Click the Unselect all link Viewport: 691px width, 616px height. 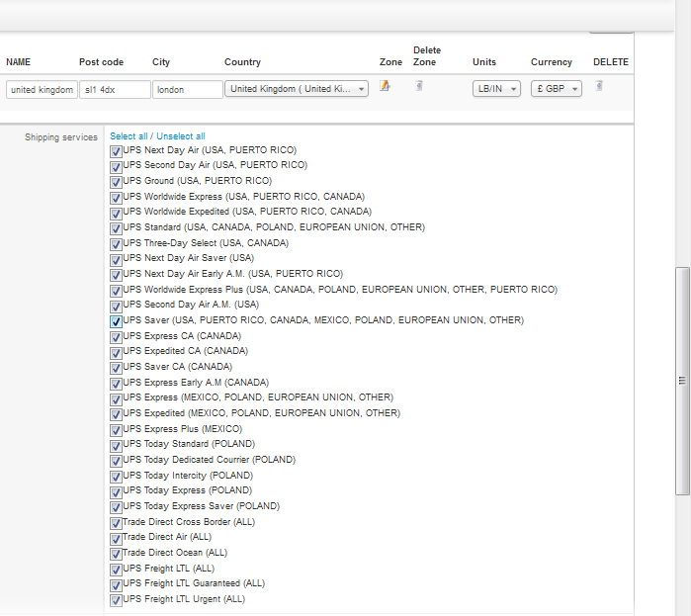point(181,136)
